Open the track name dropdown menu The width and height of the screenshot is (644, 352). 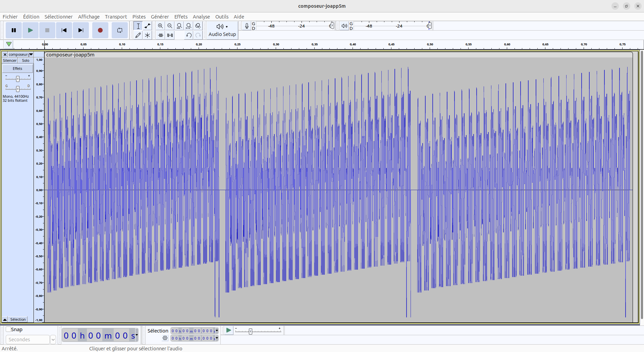pyautogui.click(x=31, y=54)
